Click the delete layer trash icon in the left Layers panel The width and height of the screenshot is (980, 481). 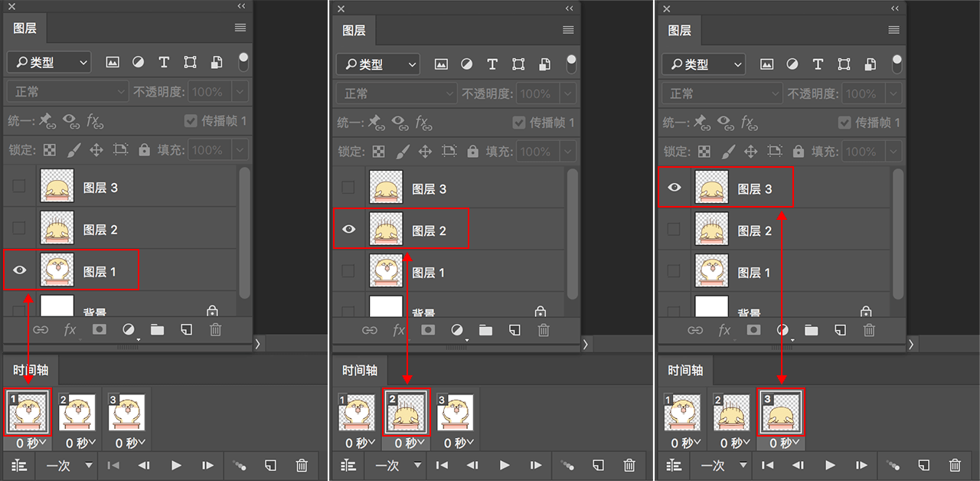pyautogui.click(x=216, y=329)
